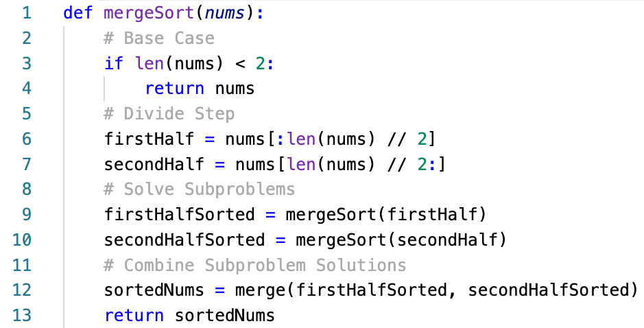The width and height of the screenshot is (644, 328).
Task: Click the 'if' keyword on line 3
Action: coord(114,63)
